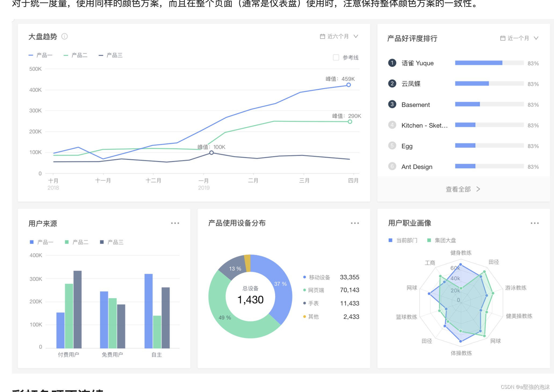Click rank badge 3 next to Basement

pyautogui.click(x=392, y=104)
